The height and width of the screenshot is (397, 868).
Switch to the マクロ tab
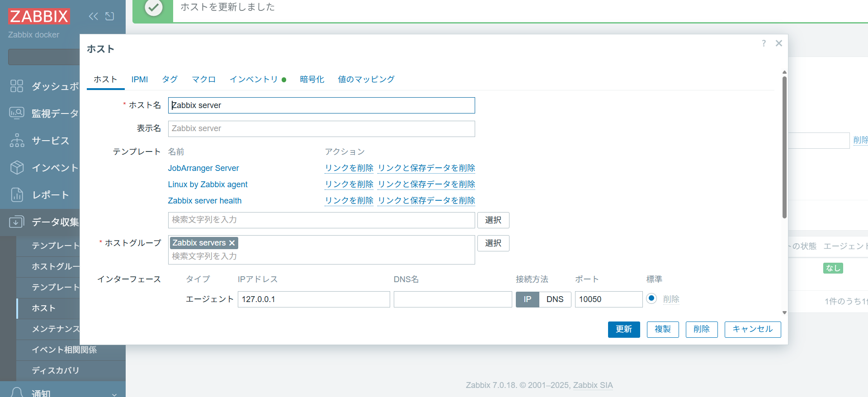click(x=204, y=80)
